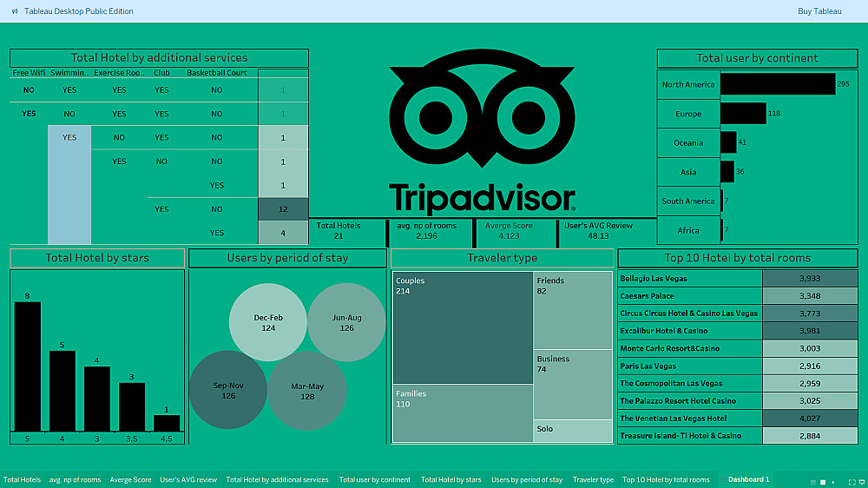868x488 pixels.
Task: Open the Total Hotels sheet tab
Action: [x=23, y=479]
